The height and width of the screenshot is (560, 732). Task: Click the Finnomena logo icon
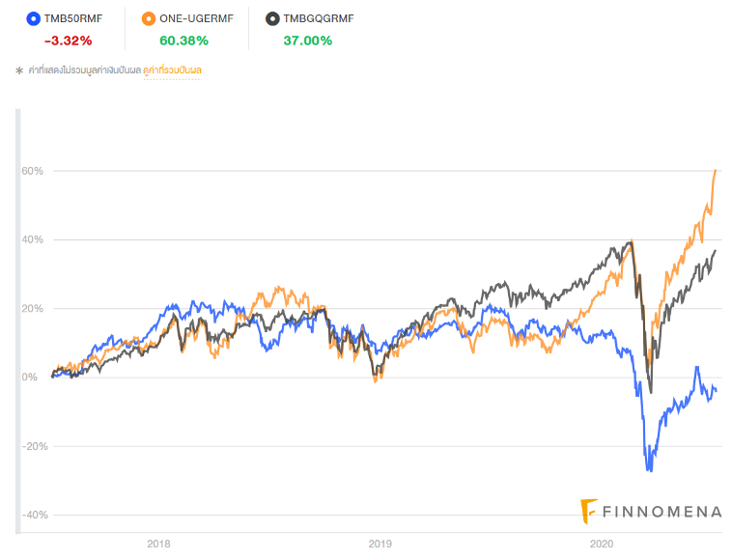(x=588, y=509)
